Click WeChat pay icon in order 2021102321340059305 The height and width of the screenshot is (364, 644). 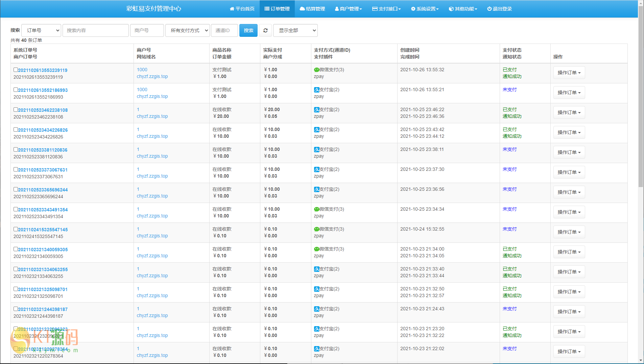[x=316, y=249]
